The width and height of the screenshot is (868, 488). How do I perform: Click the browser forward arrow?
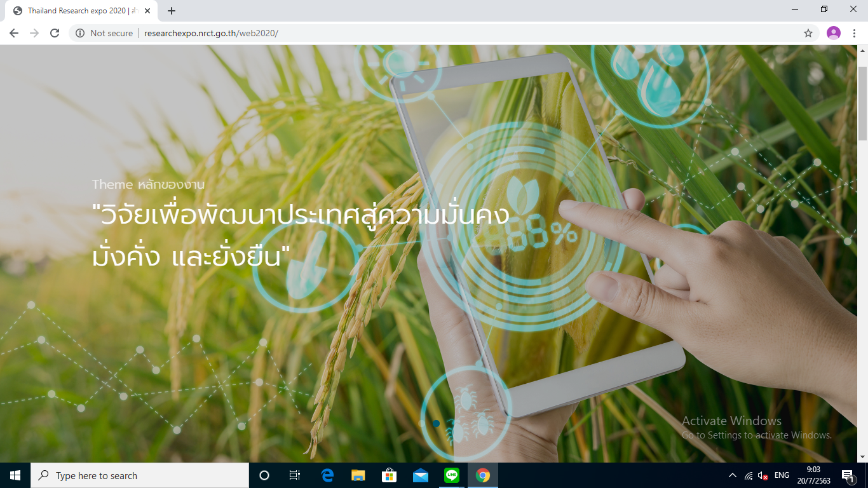point(34,33)
